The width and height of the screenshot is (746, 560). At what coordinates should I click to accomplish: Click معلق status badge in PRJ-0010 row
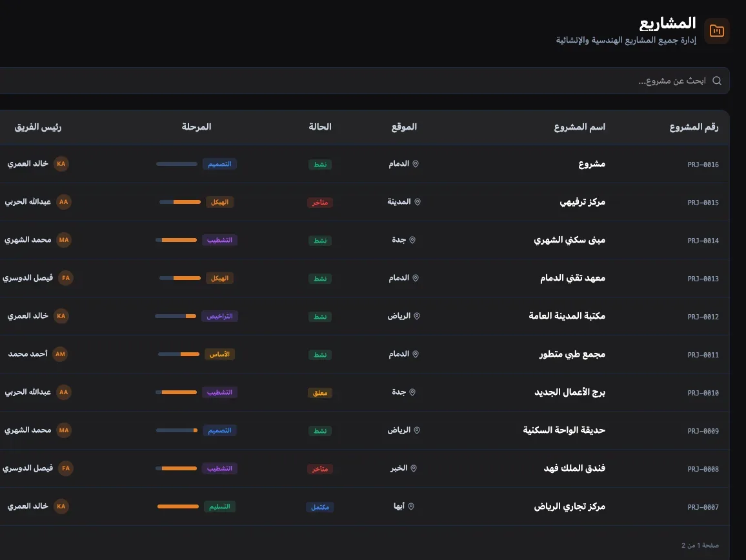pos(319,392)
